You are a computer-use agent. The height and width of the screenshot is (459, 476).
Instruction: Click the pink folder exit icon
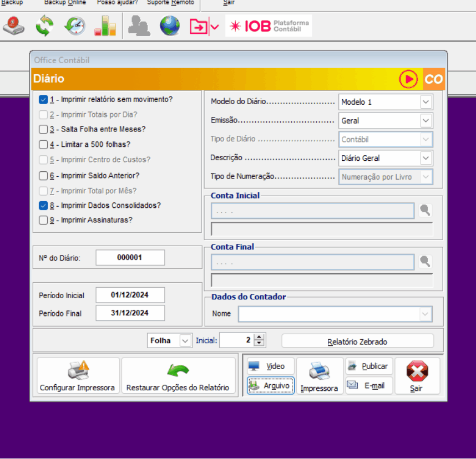click(199, 26)
